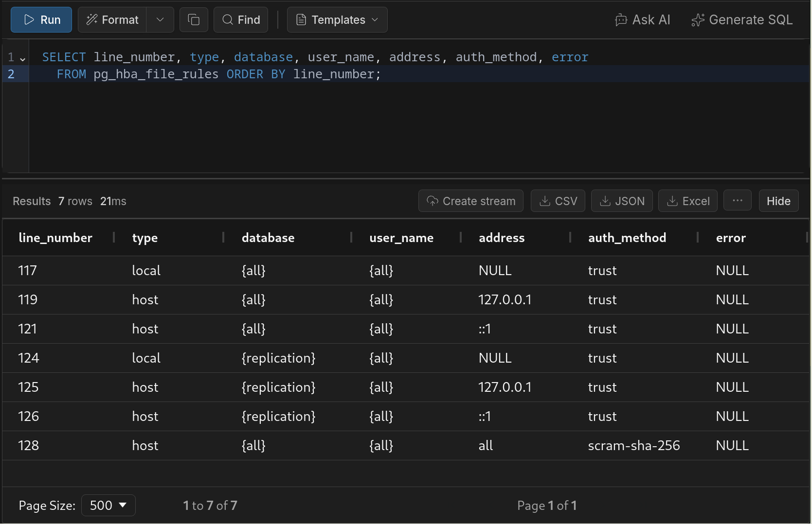This screenshot has height=524, width=812.
Task: Open more export options ellipsis
Action: (x=738, y=201)
